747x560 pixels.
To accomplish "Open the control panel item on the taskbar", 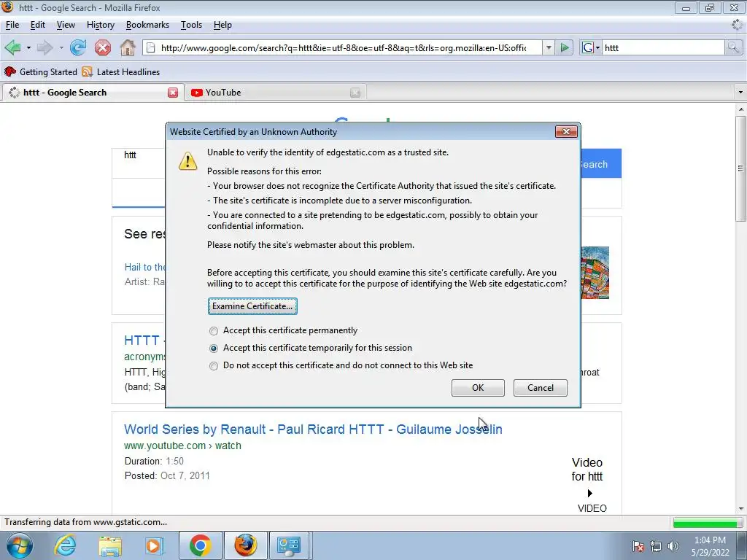I will point(289,545).
